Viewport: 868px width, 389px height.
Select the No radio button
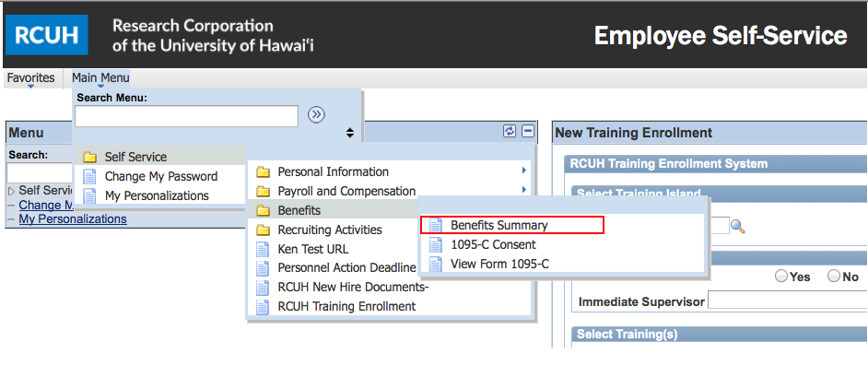pos(834,276)
